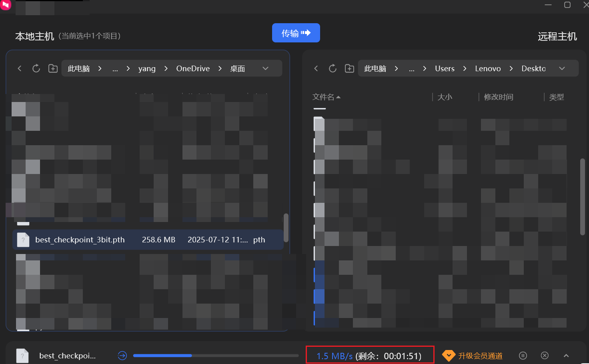Click the chevron after 此电脑 in the local path

[100, 68]
